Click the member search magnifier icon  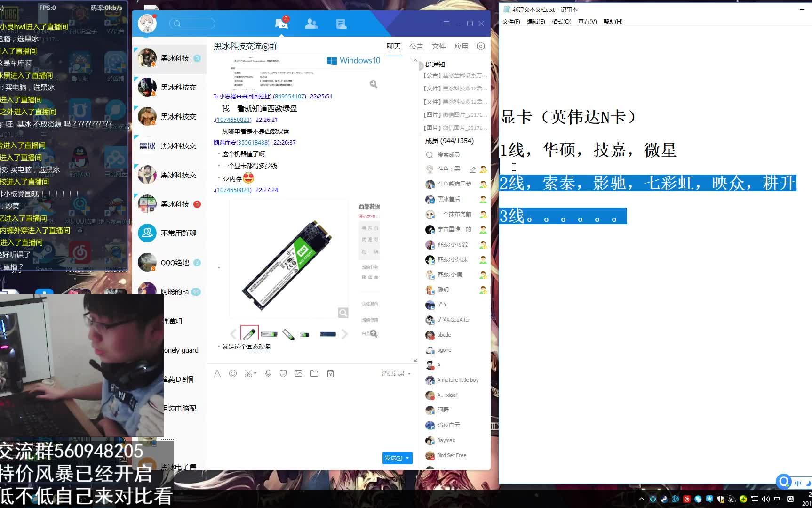429,155
